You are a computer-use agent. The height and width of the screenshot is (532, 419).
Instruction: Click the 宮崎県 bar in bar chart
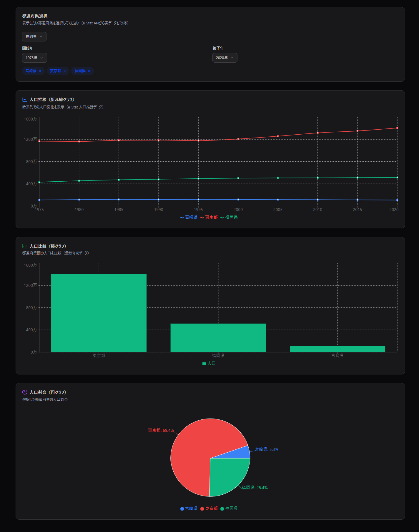pyautogui.click(x=337, y=349)
